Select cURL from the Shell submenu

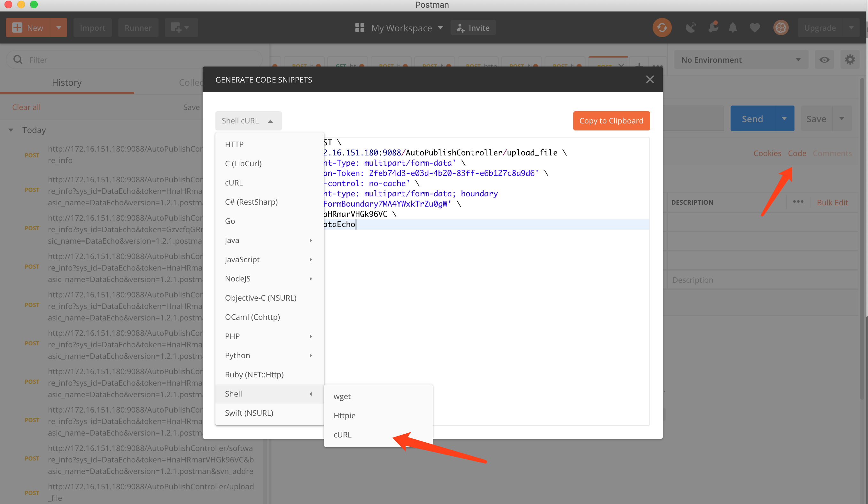tap(342, 434)
